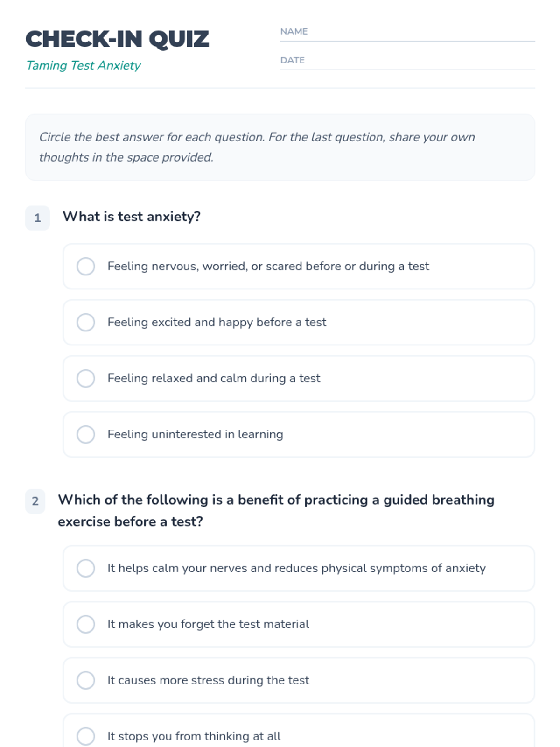This screenshot has height=747, width=560.
Task: Click the italic instructions box
Action: click(280, 147)
